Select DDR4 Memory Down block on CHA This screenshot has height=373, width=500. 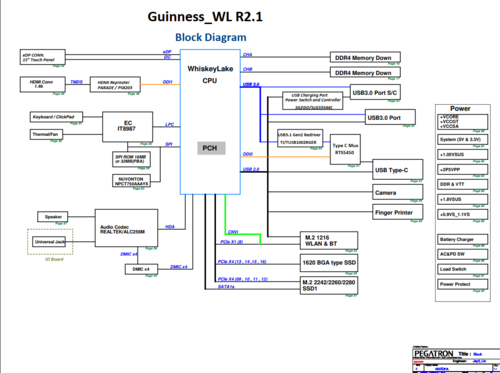tap(365, 57)
